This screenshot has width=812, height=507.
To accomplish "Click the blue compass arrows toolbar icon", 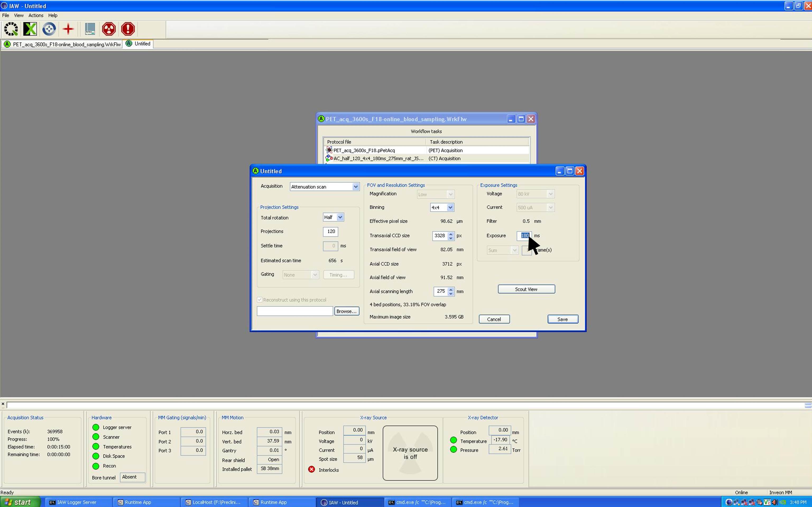I will point(49,29).
